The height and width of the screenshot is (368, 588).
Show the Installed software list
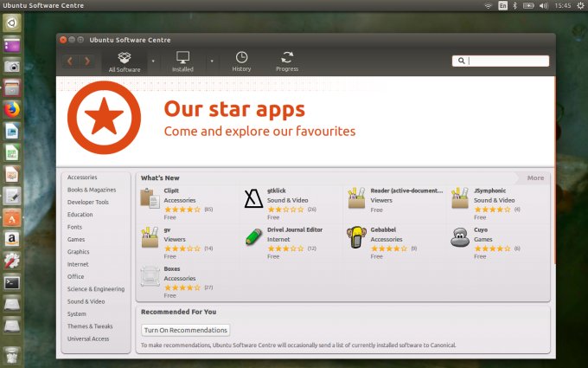182,61
